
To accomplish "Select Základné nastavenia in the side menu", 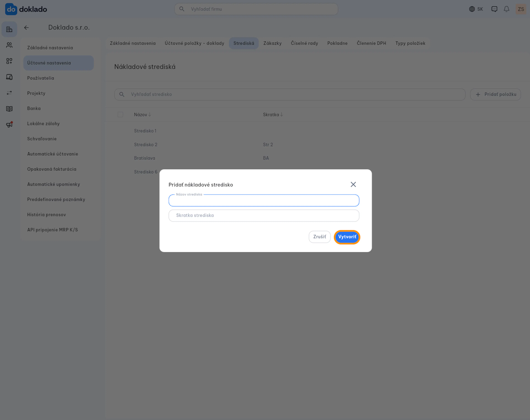I will click(59, 48).
